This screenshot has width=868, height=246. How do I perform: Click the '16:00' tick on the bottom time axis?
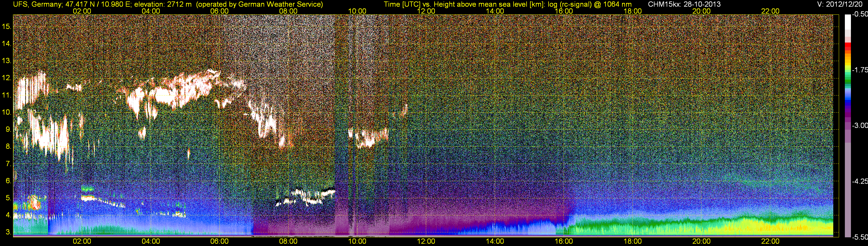(564, 241)
